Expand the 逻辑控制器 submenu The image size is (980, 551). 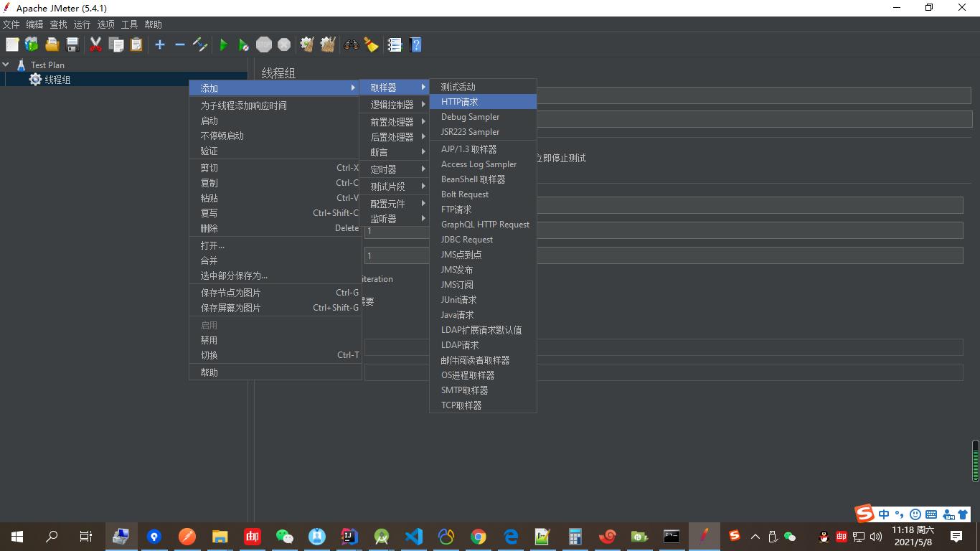(x=395, y=105)
